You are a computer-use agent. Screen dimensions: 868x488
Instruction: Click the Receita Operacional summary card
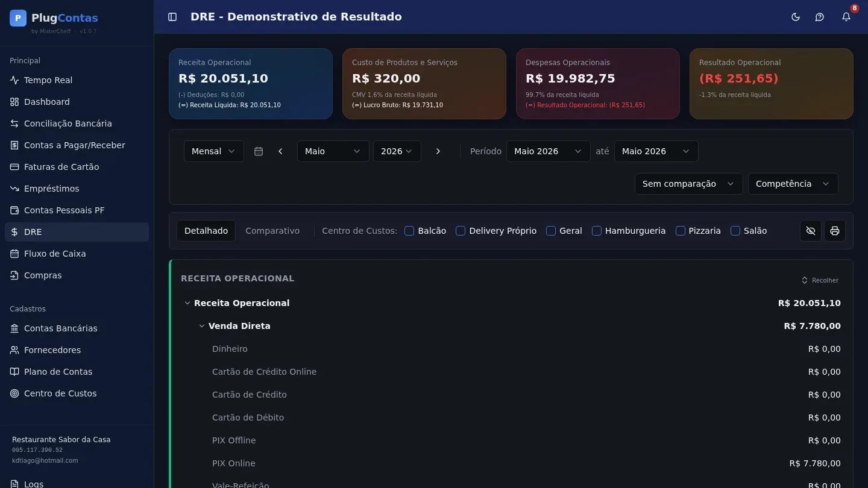(251, 84)
